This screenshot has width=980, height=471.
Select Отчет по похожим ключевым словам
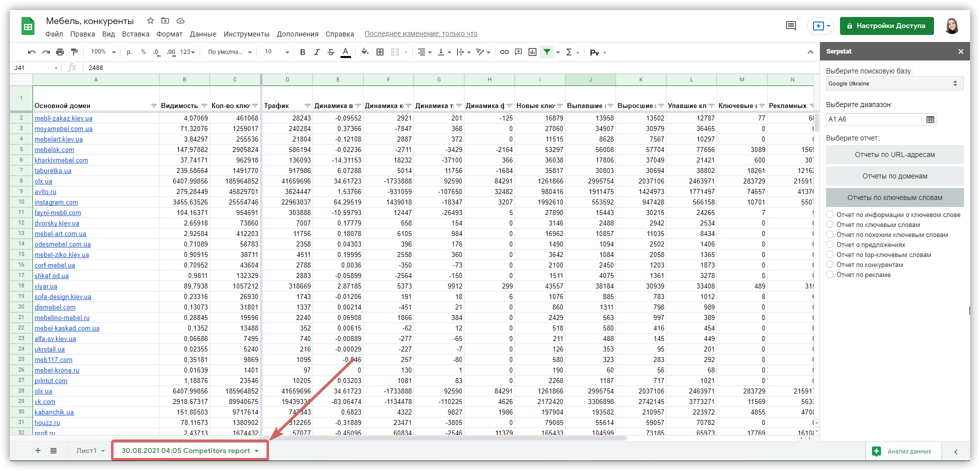[830, 234]
